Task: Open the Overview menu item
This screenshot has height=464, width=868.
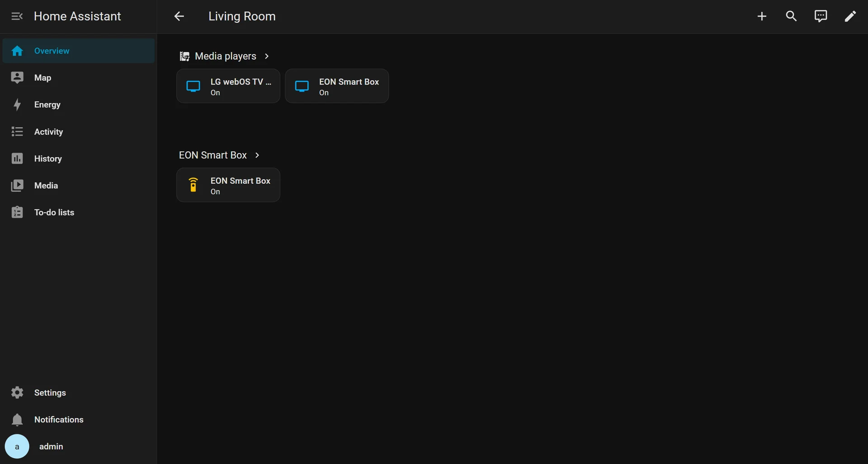Action: tap(79, 51)
